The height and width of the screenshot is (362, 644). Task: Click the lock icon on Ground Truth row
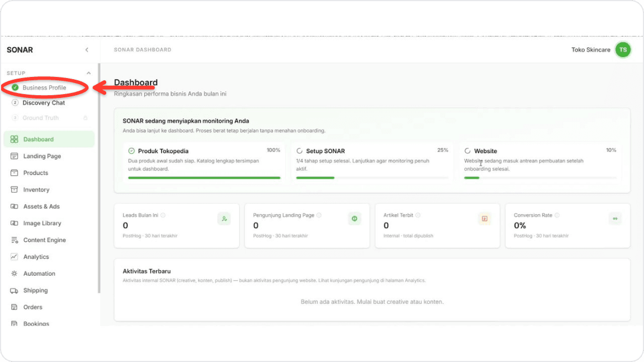[85, 118]
